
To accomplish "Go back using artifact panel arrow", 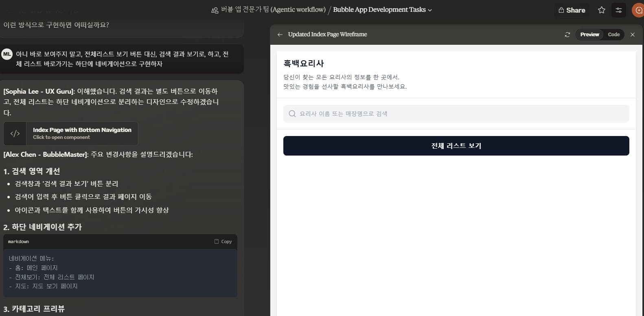I will [x=280, y=35].
